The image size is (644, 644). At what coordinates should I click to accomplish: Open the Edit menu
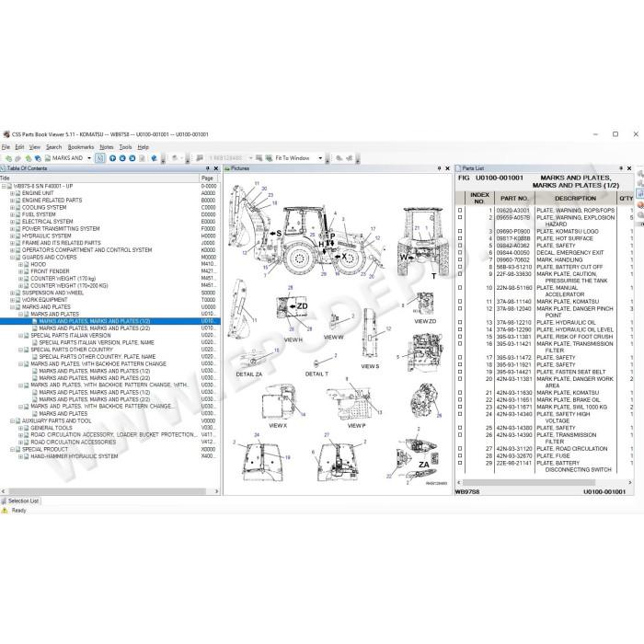click(19, 147)
